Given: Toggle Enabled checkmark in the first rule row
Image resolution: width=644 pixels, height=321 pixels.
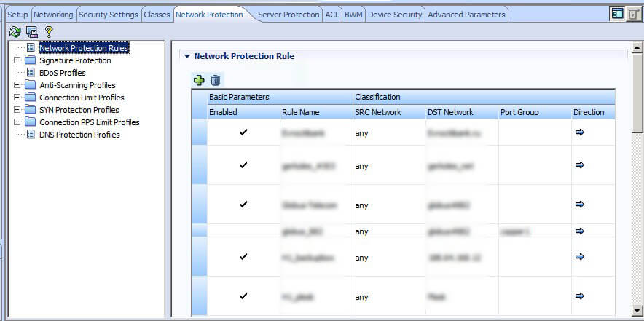Looking at the screenshot, I should click(243, 133).
